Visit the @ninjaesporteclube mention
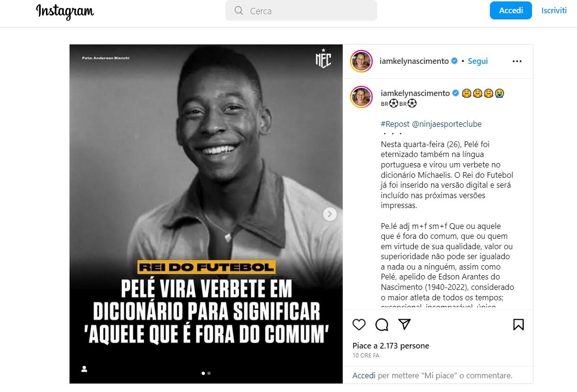Image resolution: width=577 pixels, height=392 pixels. tap(447, 124)
